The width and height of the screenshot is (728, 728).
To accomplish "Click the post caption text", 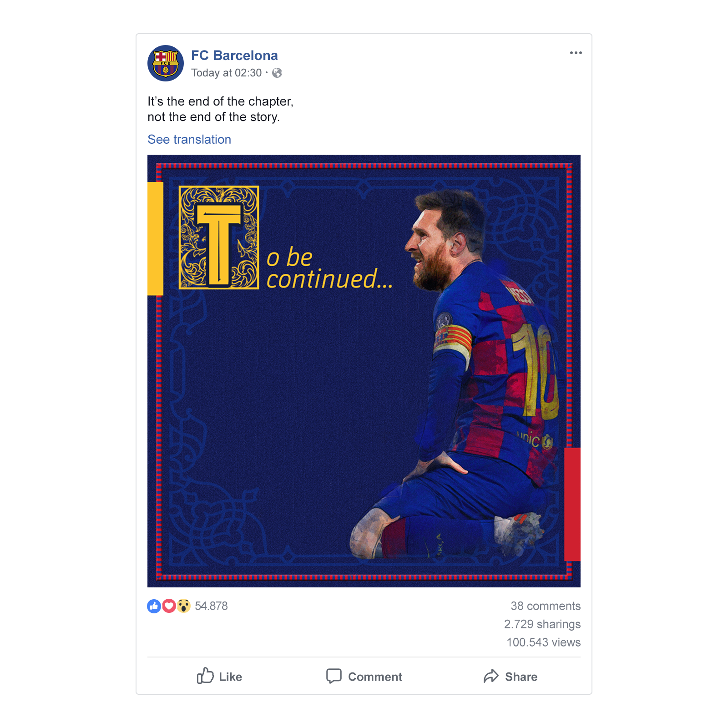I will click(220, 109).
